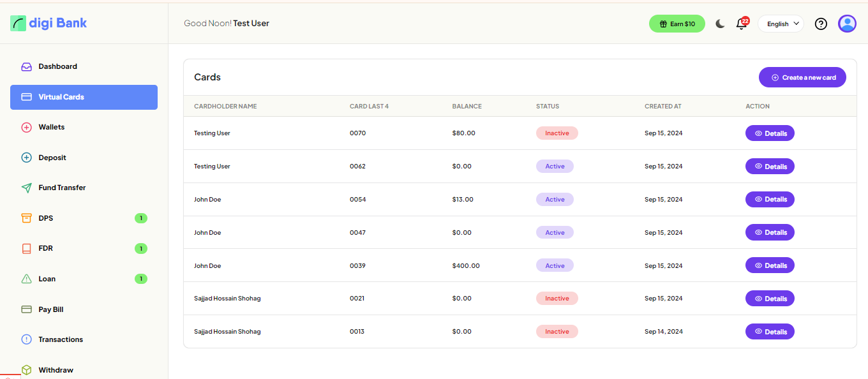
Task: View Details for card ending 0039
Action: click(770, 265)
